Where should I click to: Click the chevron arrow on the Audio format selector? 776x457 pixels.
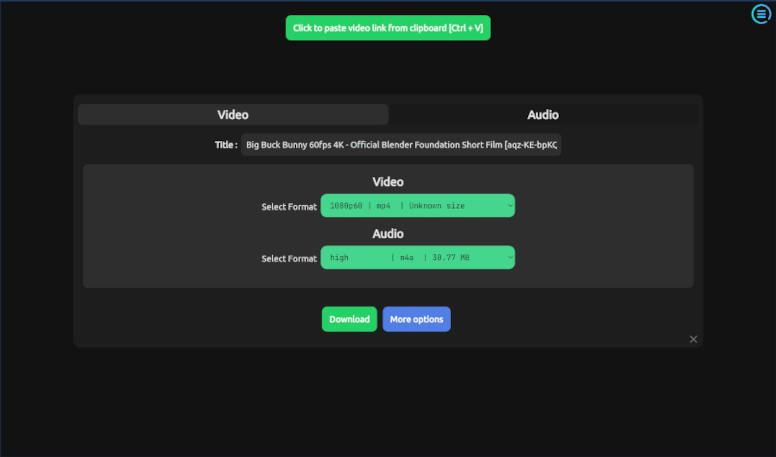point(509,258)
